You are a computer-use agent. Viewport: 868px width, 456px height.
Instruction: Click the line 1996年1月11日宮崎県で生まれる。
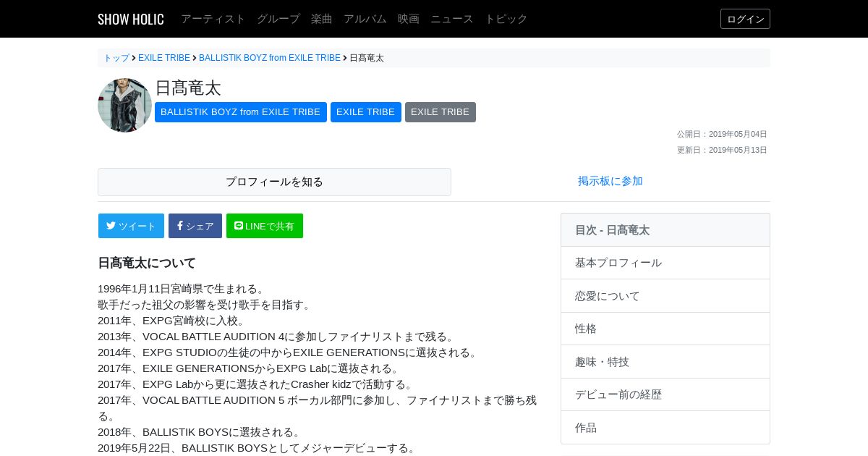point(183,289)
